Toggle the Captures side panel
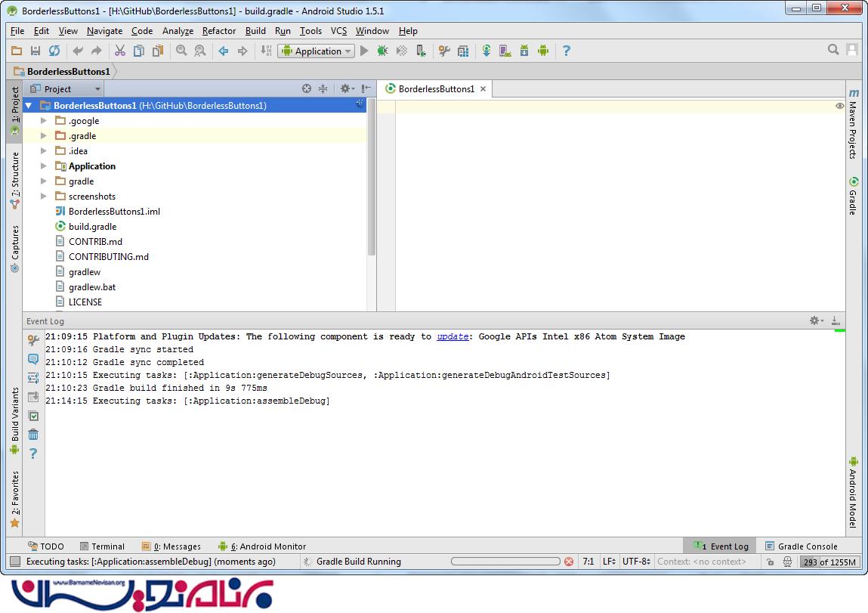The height and width of the screenshot is (613, 868). point(15,249)
